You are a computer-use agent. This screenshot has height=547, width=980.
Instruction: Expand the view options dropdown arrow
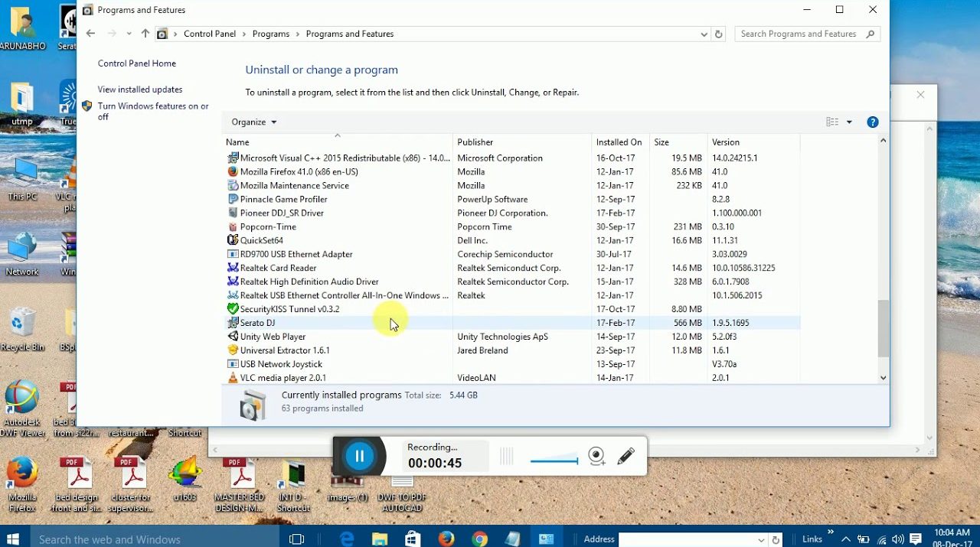coord(849,122)
